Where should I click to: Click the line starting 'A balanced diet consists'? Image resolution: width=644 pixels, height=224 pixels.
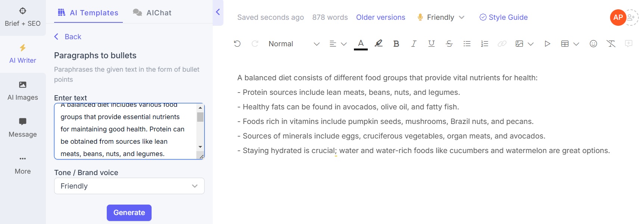click(x=388, y=78)
